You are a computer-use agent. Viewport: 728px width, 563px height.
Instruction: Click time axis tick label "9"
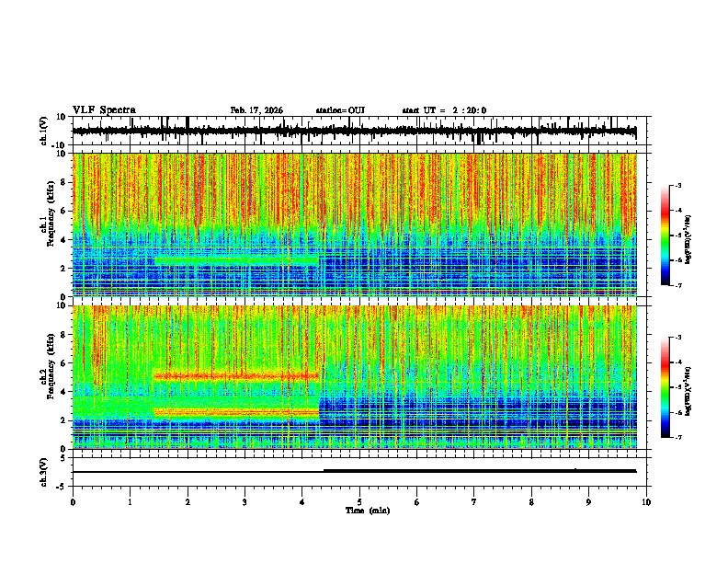[x=588, y=502]
